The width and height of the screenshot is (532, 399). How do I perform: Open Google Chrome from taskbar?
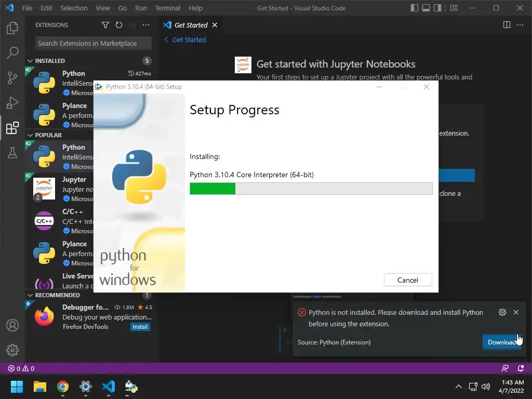coord(62,387)
